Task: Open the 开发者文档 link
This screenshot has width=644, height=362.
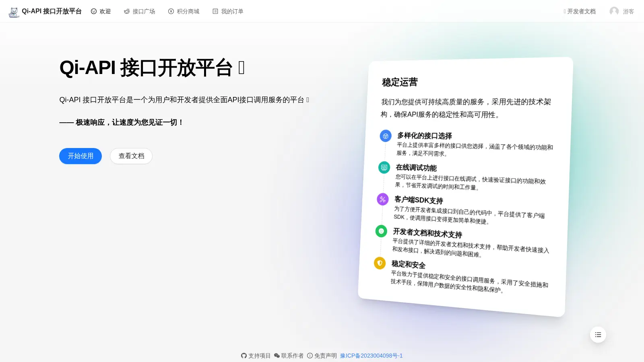Action: pos(580,11)
